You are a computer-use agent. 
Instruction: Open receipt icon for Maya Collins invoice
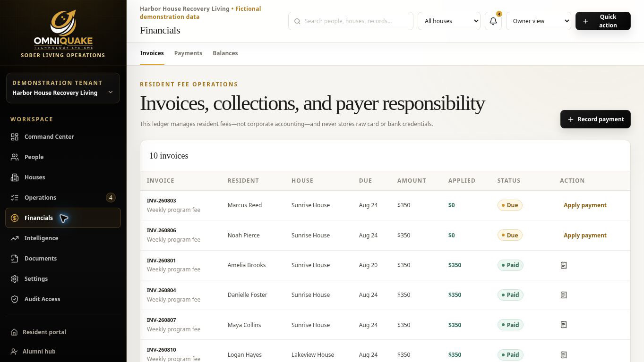pyautogui.click(x=563, y=325)
